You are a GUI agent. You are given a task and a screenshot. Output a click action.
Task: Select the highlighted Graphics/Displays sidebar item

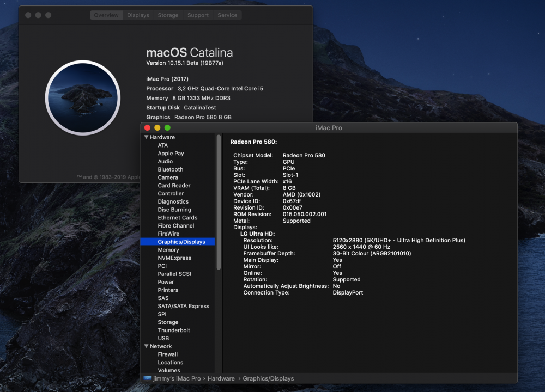(178, 242)
